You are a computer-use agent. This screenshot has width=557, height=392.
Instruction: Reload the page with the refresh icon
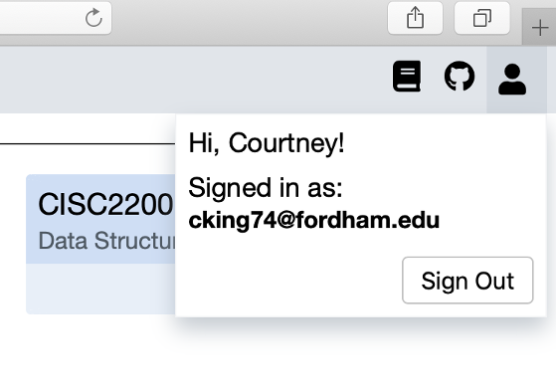tap(93, 18)
